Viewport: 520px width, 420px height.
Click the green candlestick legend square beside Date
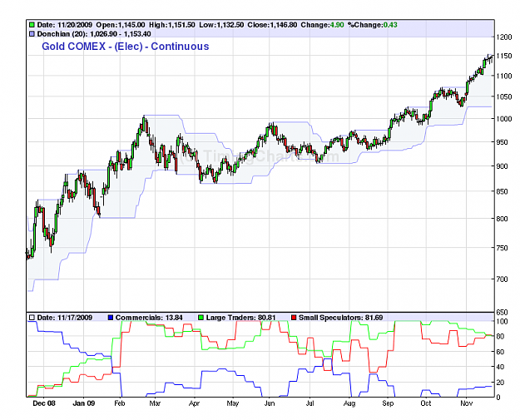[x=32, y=25]
